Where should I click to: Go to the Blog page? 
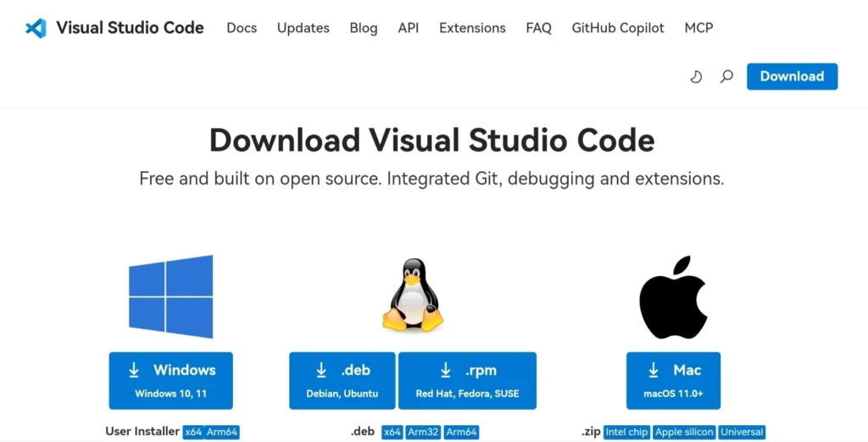(364, 28)
